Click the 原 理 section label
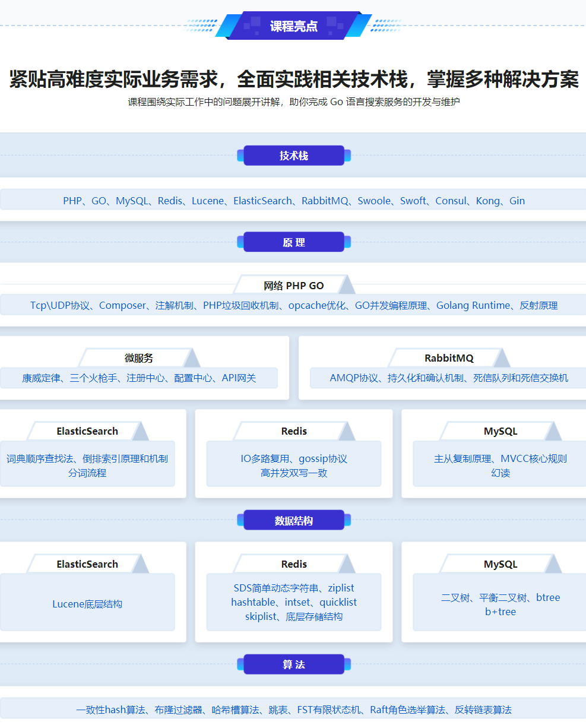This screenshot has height=728, width=586. tap(294, 242)
